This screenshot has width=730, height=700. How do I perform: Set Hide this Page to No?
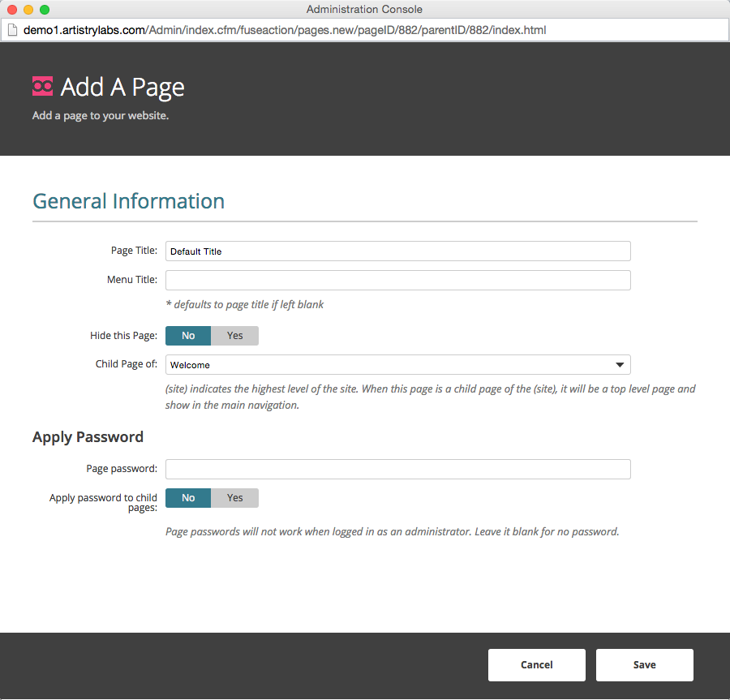click(x=188, y=336)
